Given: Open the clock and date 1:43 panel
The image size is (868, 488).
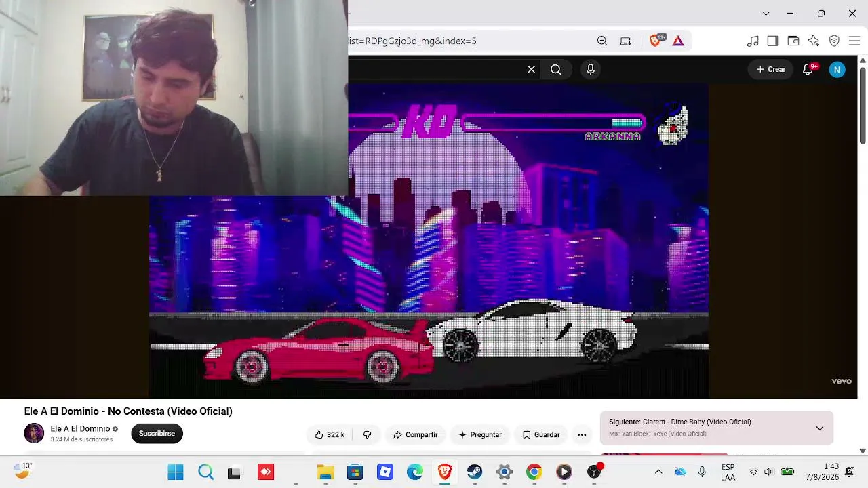Looking at the screenshot, I should click(822, 472).
